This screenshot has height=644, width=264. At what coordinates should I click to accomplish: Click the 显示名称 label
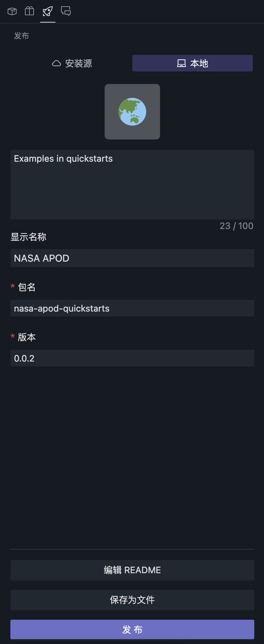[x=28, y=237]
